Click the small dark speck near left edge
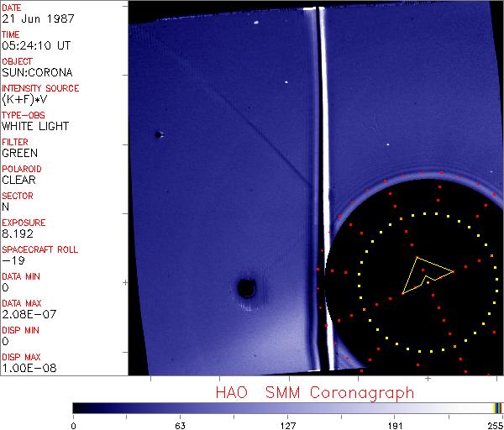 (x=158, y=134)
